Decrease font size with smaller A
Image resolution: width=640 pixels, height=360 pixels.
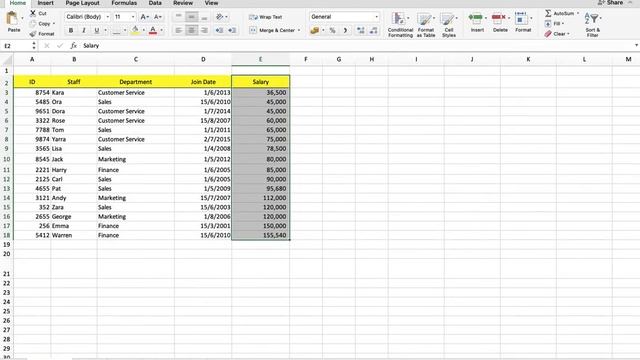pos(158,17)
